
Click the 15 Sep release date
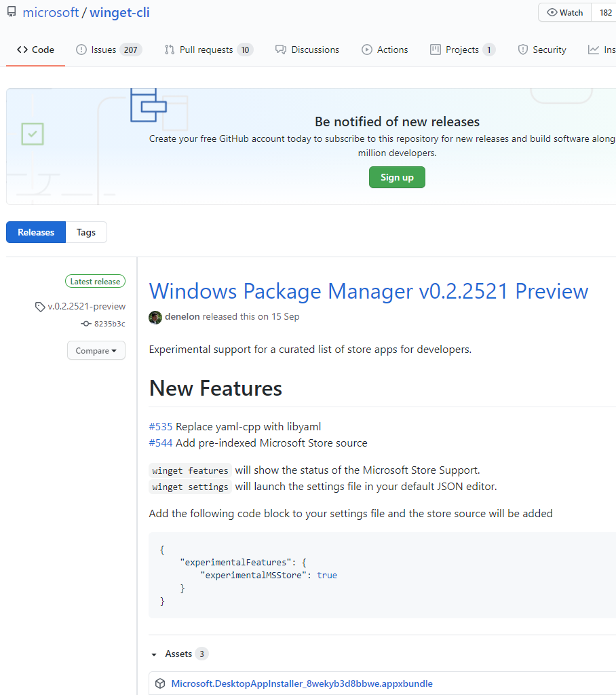coord(286,316)
